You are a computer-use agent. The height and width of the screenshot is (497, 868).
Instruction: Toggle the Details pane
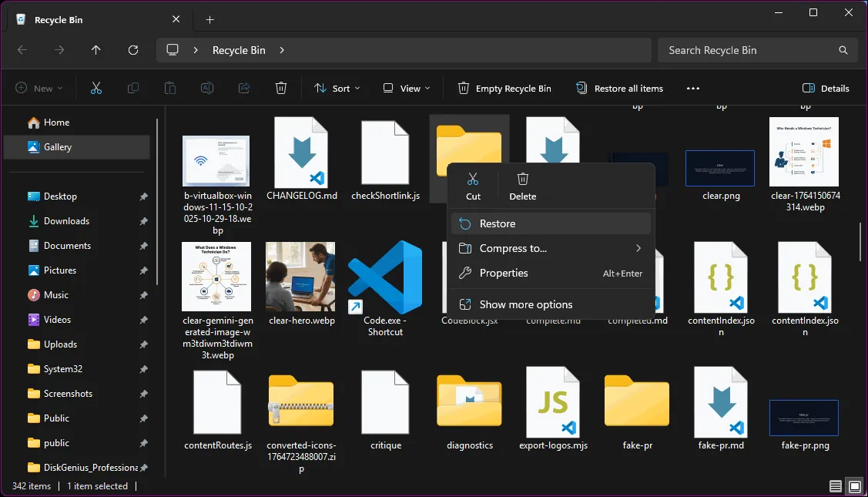[826, 88]
